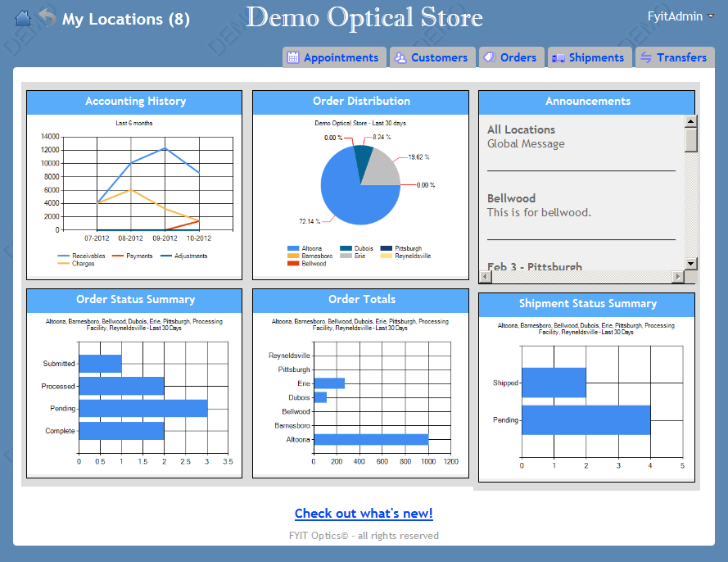
Task: Click the FYIT Optics copyright footer text
Action: click(364, 536)
